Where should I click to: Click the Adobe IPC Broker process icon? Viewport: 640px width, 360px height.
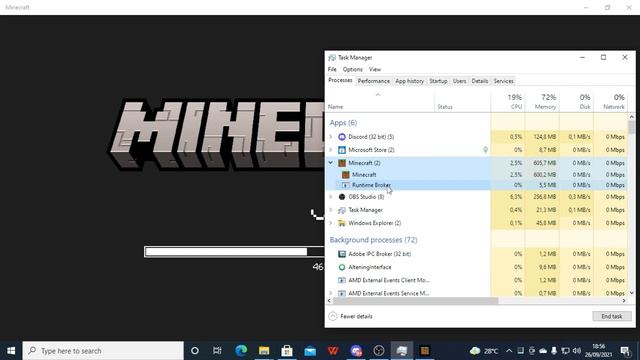click(x=342, y=254)
